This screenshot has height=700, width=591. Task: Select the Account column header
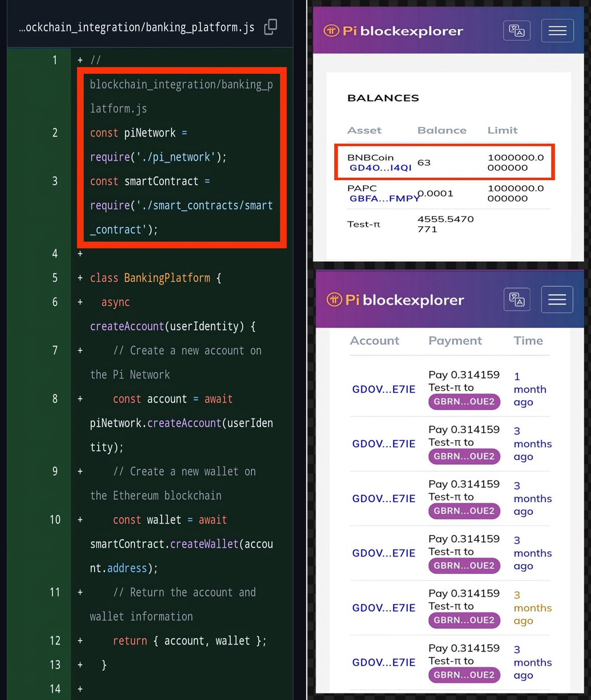pos(375,341)
